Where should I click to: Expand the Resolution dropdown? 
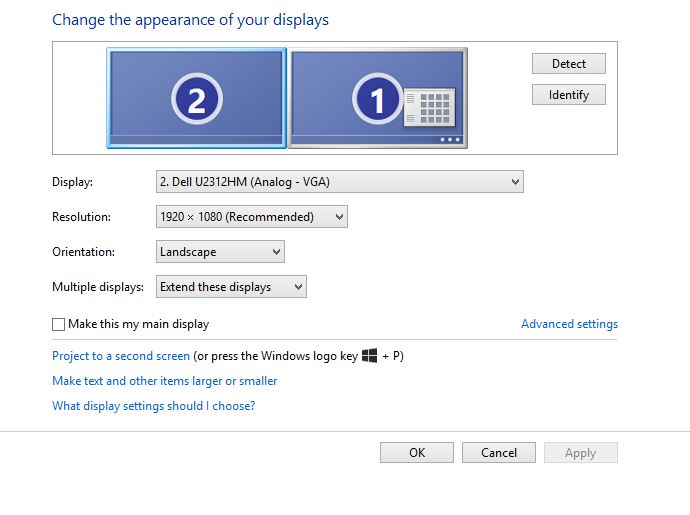coord(252,217)
